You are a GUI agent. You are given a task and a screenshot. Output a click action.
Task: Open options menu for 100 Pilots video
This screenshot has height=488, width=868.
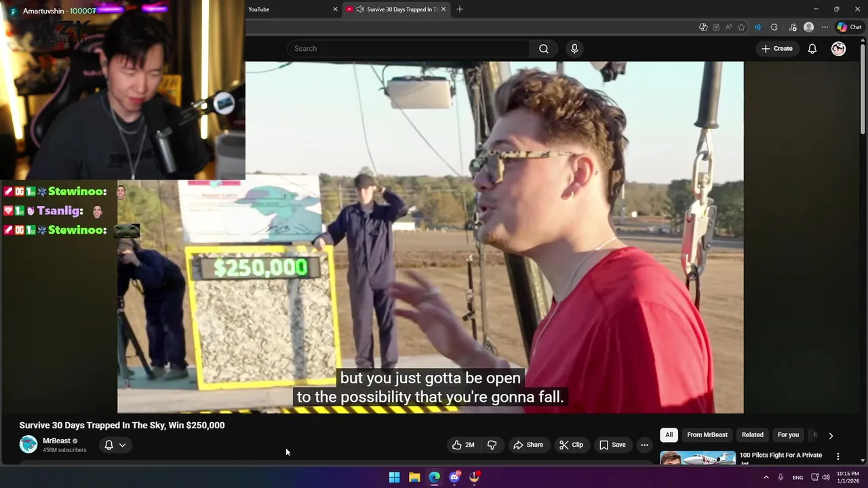point(838,456)
